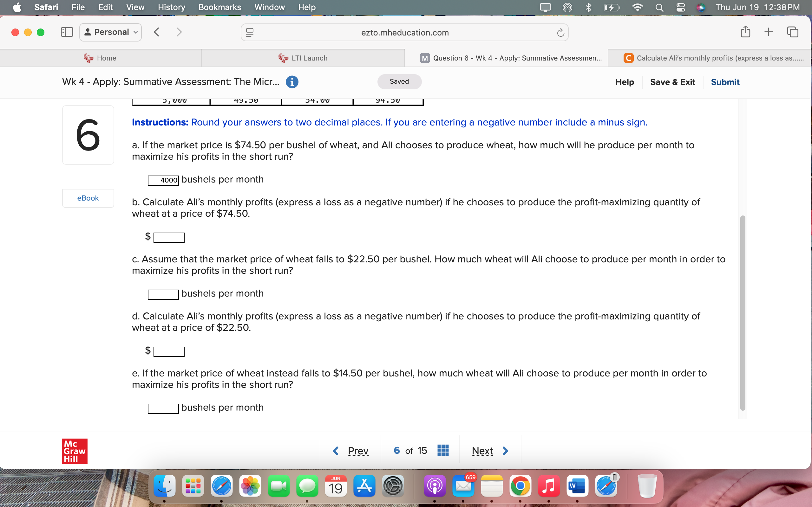This screenshot has width=812, height=507.
Task: Open the History menu
Action: pyautogui.click(x=171, y=7)
